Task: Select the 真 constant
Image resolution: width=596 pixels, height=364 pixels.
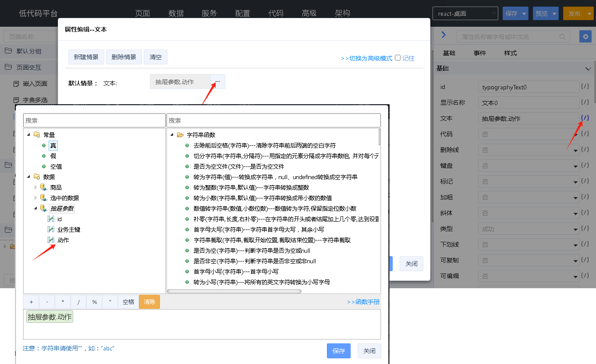Action: click(53, 145)
